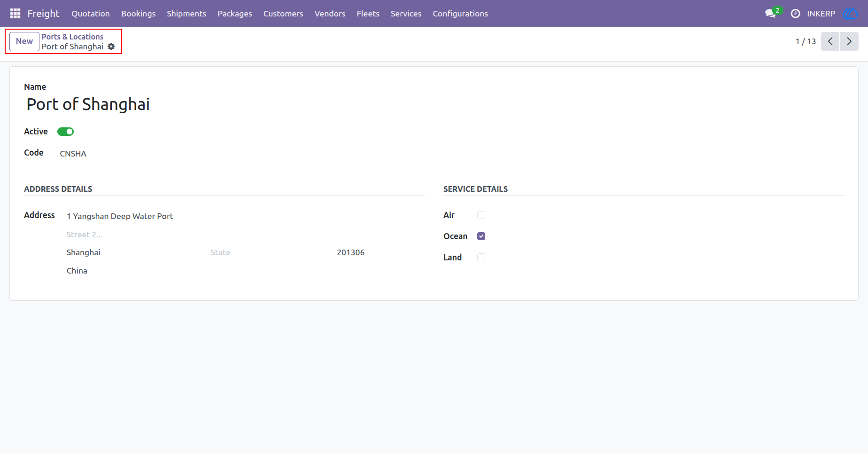This screenshot has height=454, width=868.
Task: Open the Configurations menu
Action: pyautogui.click(x=460, y=14)
